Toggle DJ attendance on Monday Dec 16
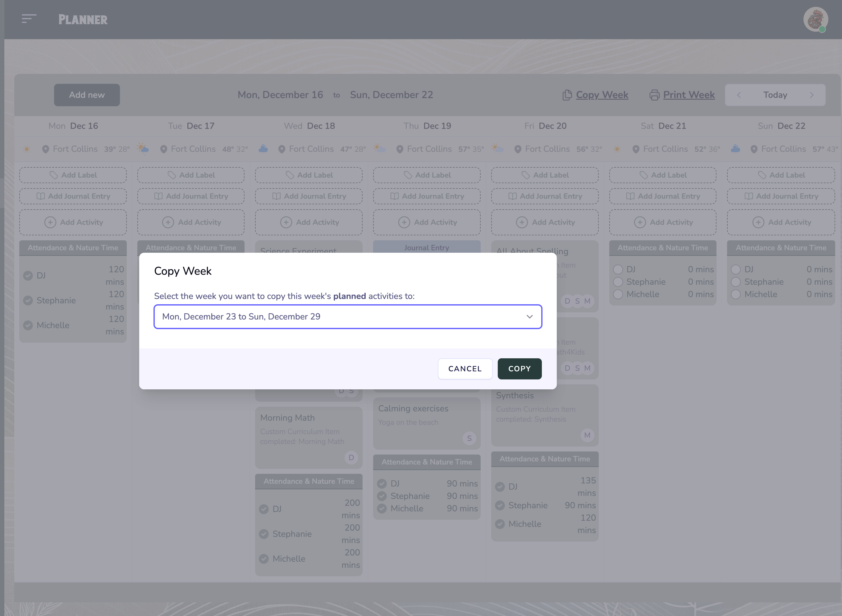Image resolution: width=842 pixels, height=616 pixels. click(x=28, y=276)
